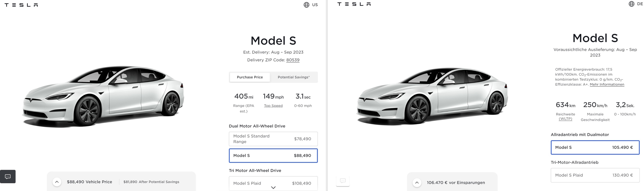Viewport: 644px width, 191px height.
Task: Click the US country label next to the globe
Action: (315, 5)
